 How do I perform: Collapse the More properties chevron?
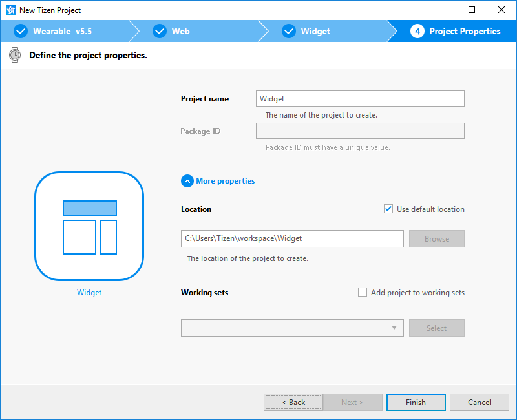pos(187,181)
